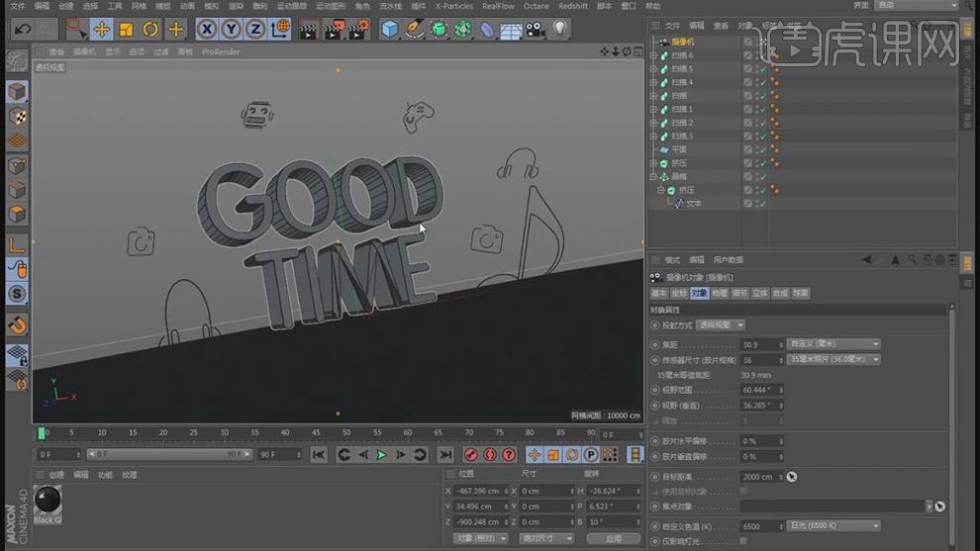This screenshot has width=980, height=551.
Task: Click the Undo arrow in the top toolbar
Action: tap(23, 30)
